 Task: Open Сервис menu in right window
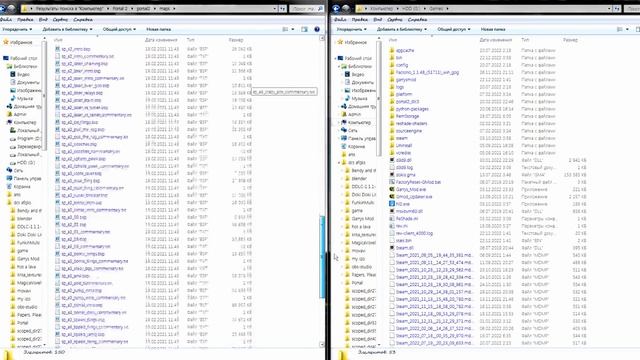pyautogui.click(x=394, y=20)
